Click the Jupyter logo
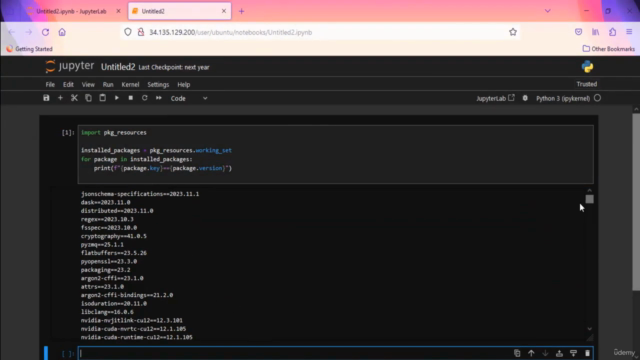Viewport: 640px width, 360px height. [x=70, y=66]
